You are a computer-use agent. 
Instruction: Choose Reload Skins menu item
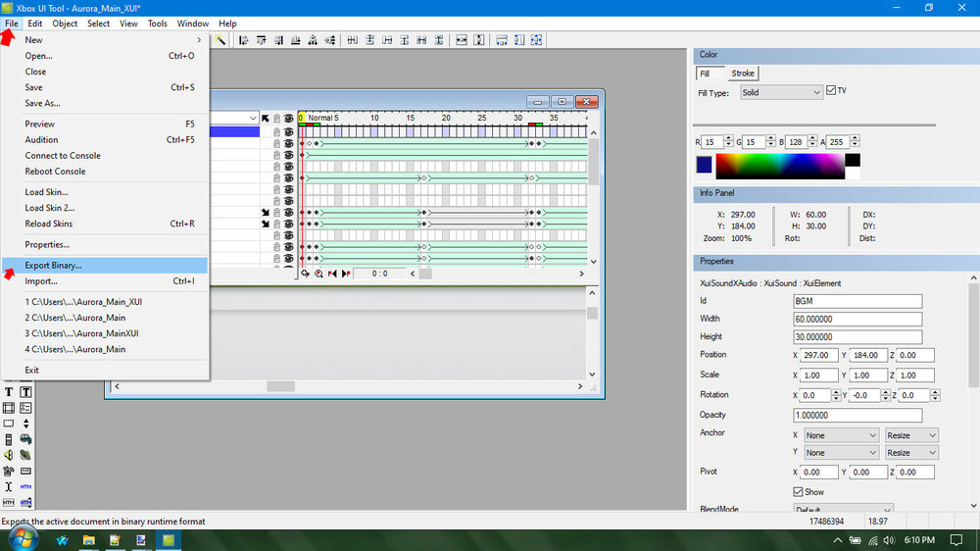[x=105, y=224]
